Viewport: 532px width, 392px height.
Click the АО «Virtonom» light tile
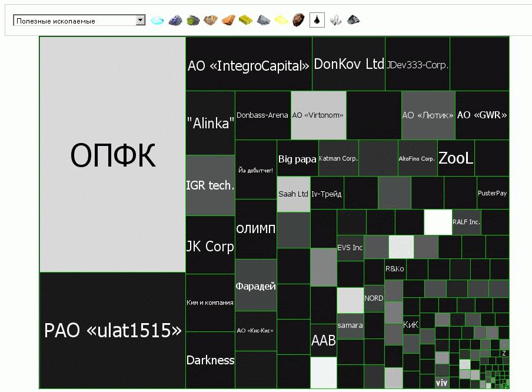coord(318,115)
